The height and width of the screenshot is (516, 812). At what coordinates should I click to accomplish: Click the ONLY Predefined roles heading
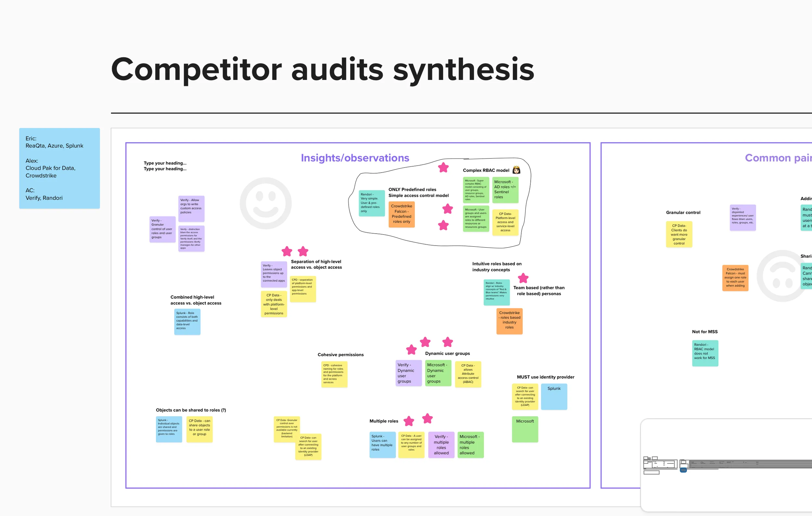point(412,189)
